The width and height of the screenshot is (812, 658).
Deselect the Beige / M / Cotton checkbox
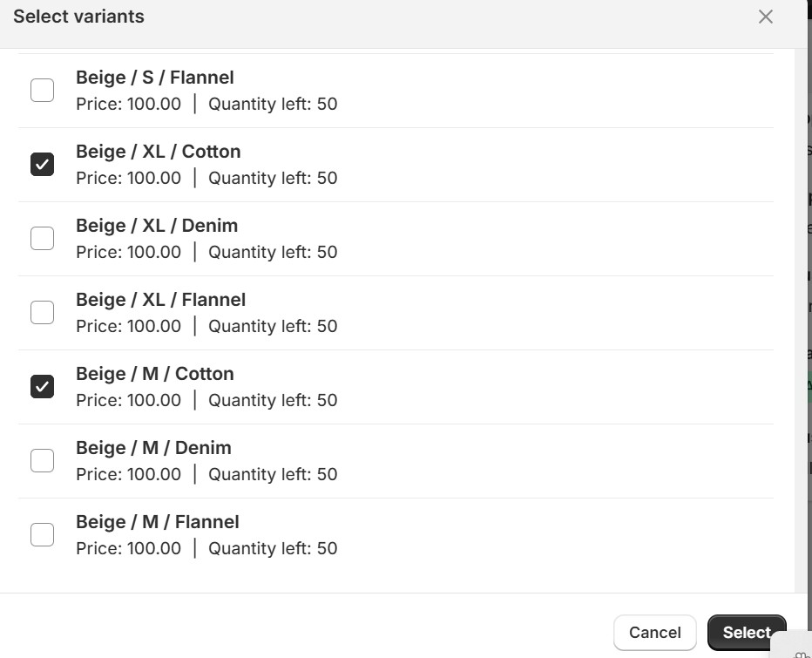pyautogui.click(x=42, y=386)
